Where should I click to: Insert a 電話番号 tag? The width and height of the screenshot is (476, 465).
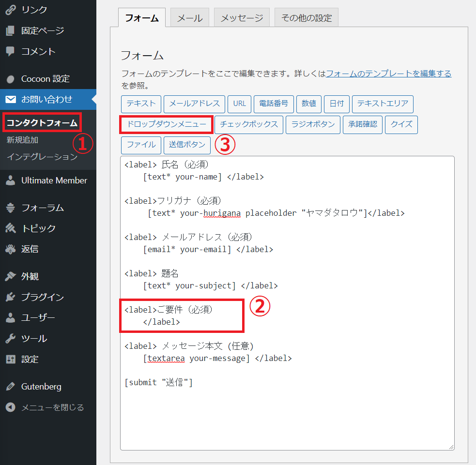(274, 104)
